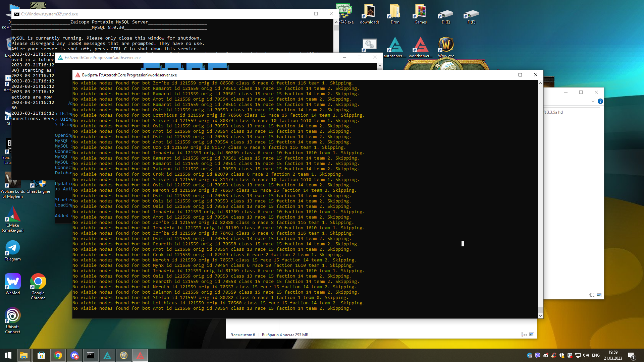Select the Wow.exe desktop shortcut
644x362 pixels.
coord(446,46)
